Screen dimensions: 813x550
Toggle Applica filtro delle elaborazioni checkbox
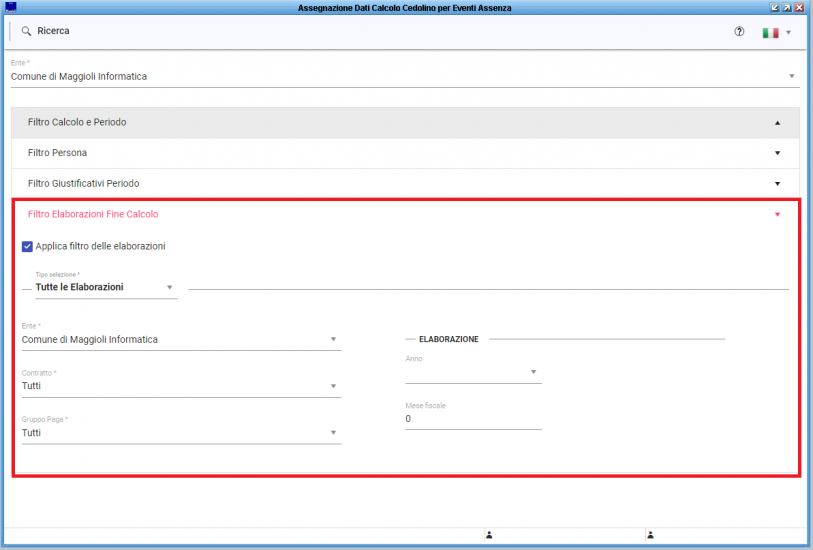(27, 246)
